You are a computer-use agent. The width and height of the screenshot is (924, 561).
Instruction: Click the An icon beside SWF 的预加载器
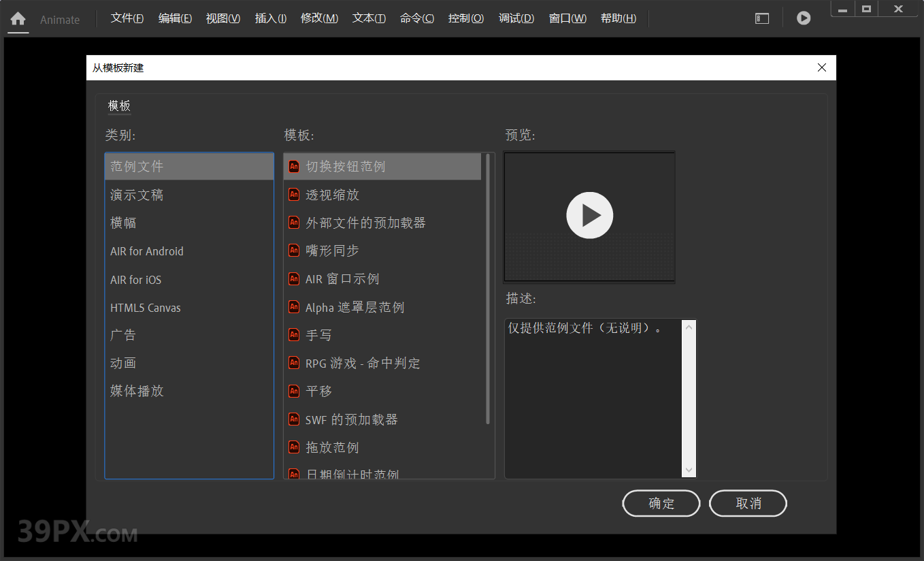294,419
